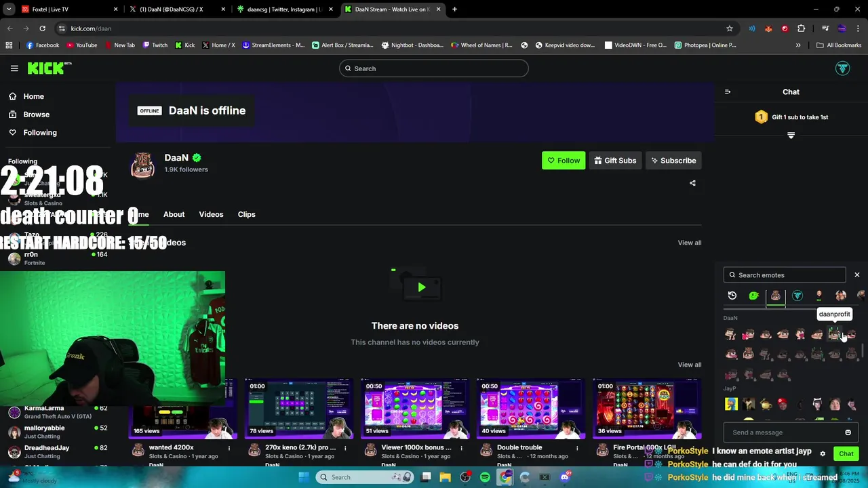Open '270x keno' clip thumbnail
868x488 pixels.
[x=299, y=409]
